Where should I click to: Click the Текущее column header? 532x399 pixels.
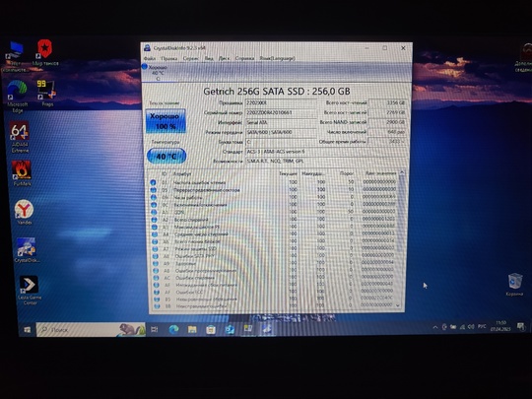coord(288,173)
